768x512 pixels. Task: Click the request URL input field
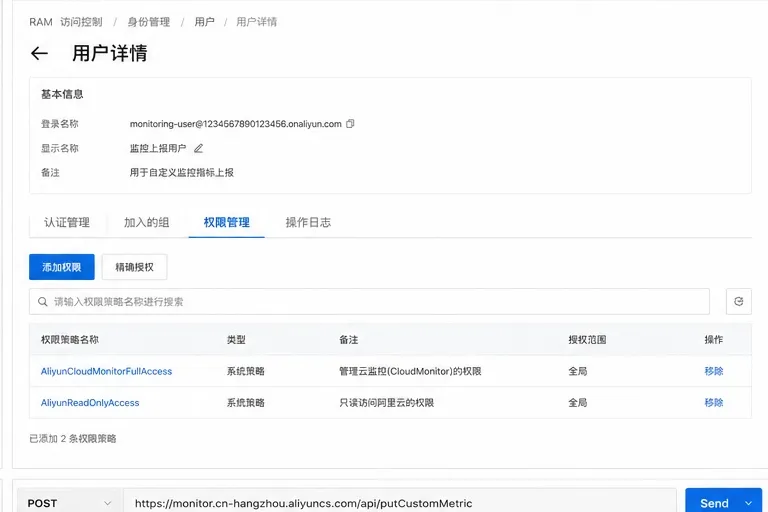point(400,503)
